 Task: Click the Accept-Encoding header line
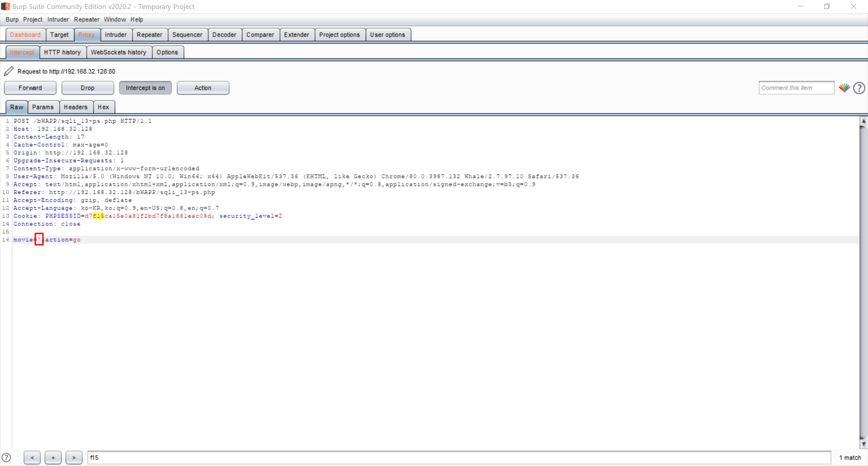click(73, 200)
